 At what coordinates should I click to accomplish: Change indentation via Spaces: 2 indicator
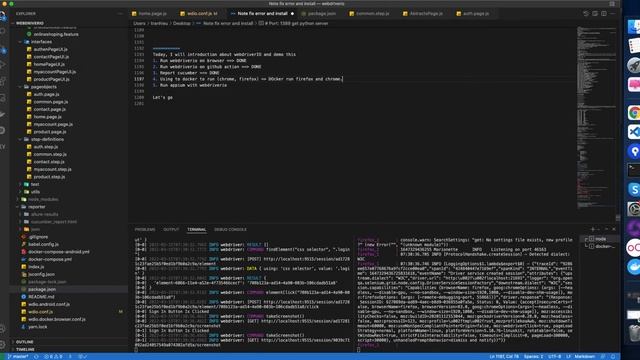(x=533, y=356)
